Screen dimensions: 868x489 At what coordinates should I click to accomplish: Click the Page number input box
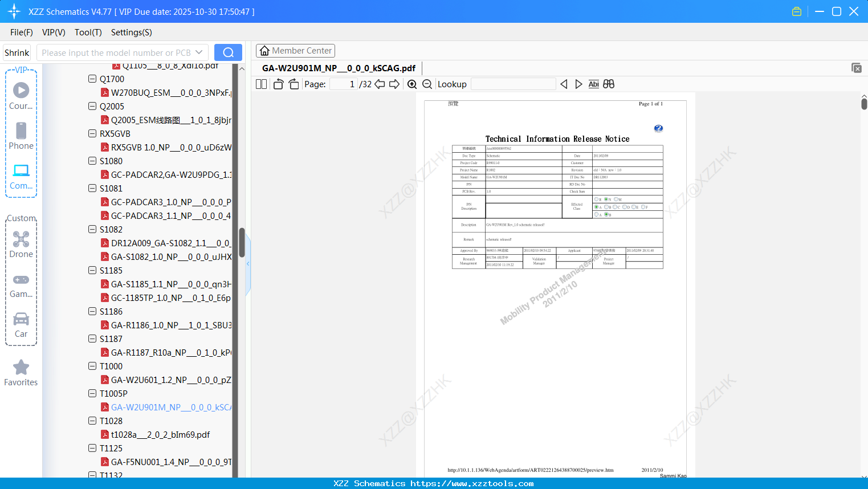[343, 84]
